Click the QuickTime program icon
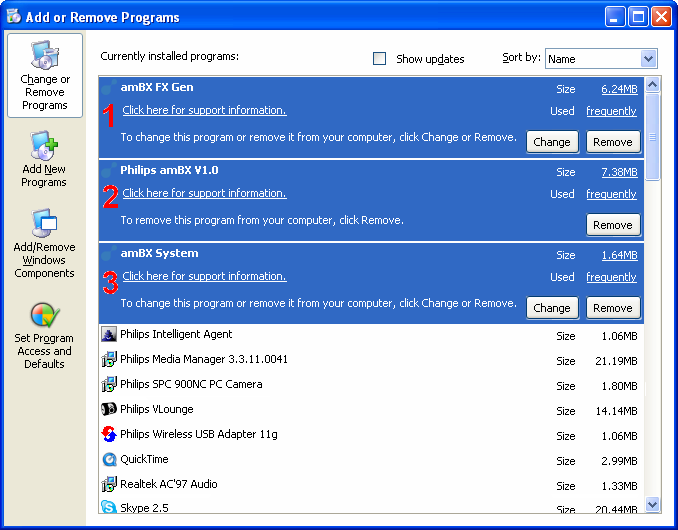Screen dimensions: 678x530 coord(109,459)
